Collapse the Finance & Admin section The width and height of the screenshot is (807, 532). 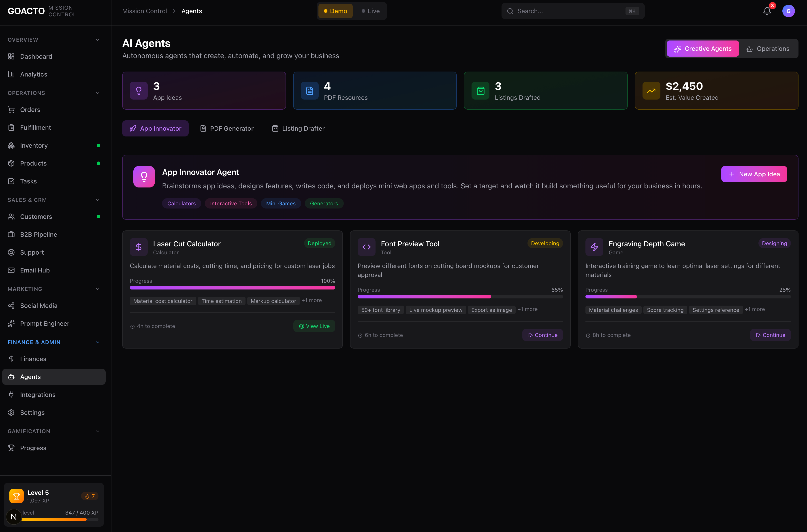pos(97,342)
